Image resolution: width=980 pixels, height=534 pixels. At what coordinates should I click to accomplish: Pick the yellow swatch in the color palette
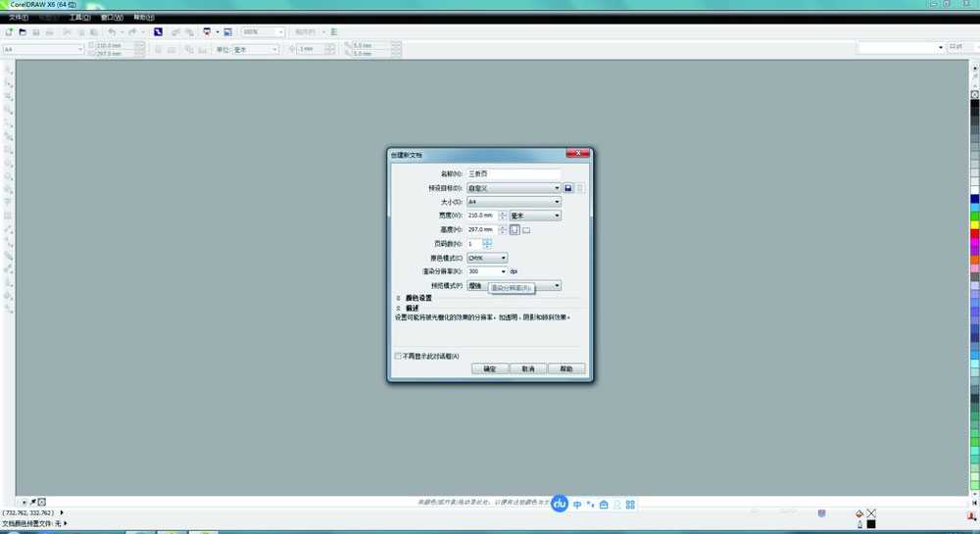tap(975, 224)
